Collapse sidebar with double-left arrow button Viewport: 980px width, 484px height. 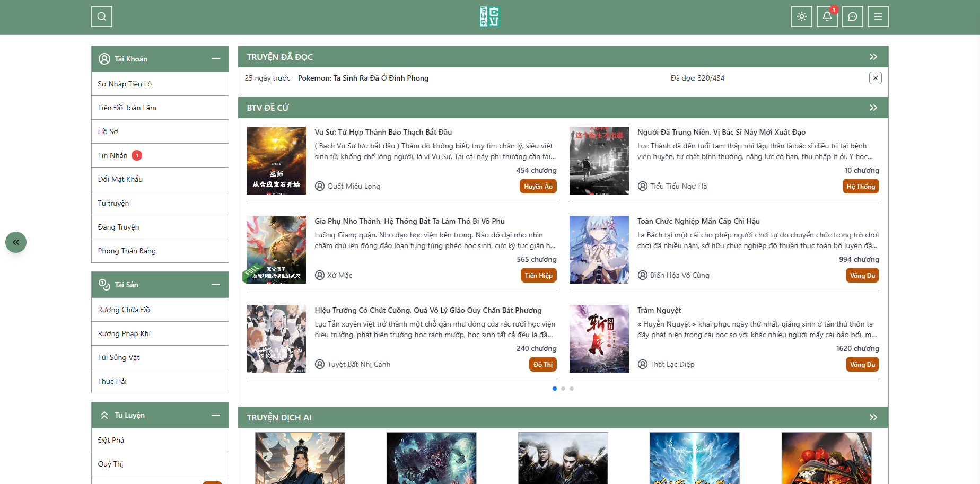(x=16, y=242)
